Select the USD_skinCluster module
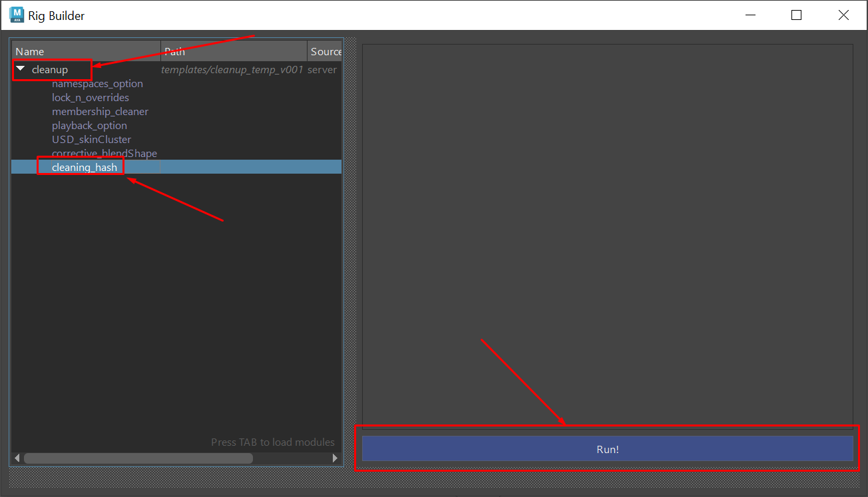The height and width of the screenshot is (497, 868). [91, 140]
